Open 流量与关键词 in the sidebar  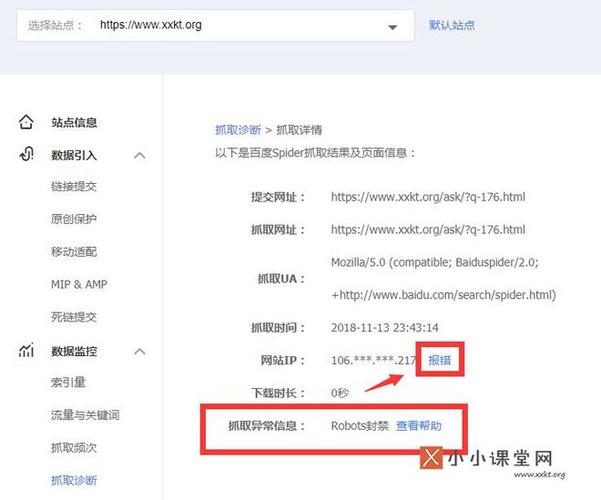pyautogui.click(x=85, y=415)
